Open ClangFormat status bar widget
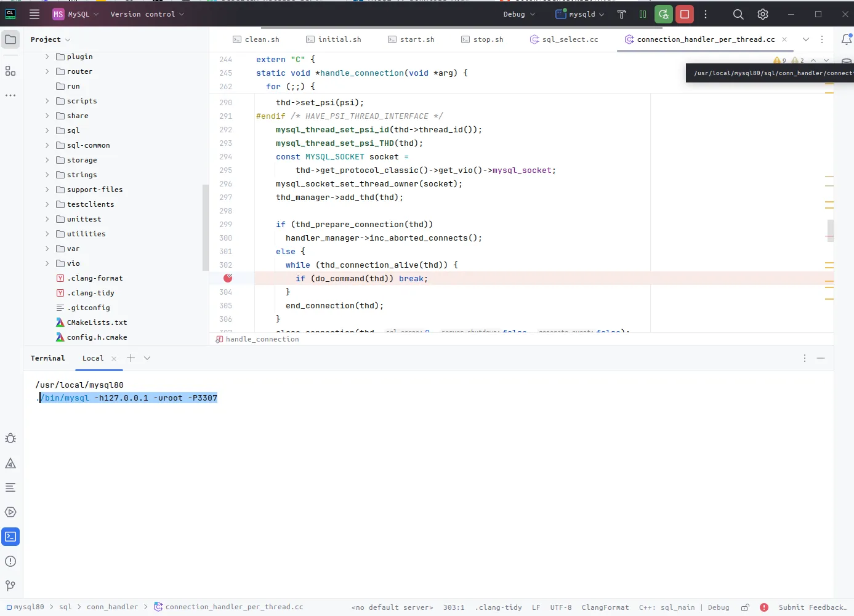 tap(605, 607)
